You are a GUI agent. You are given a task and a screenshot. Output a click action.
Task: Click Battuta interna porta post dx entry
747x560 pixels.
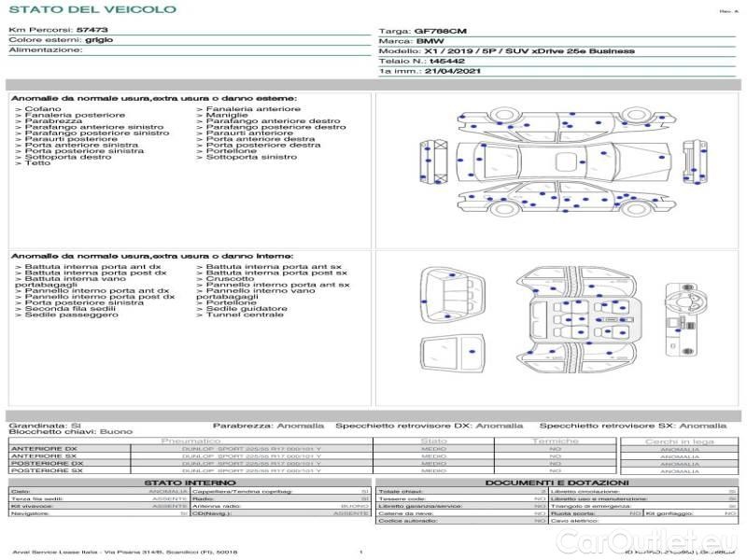pyautogui.click(x=91, y=273)
